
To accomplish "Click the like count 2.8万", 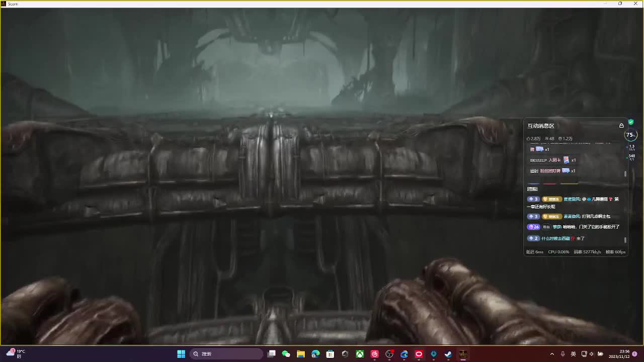I will point(533,139).
